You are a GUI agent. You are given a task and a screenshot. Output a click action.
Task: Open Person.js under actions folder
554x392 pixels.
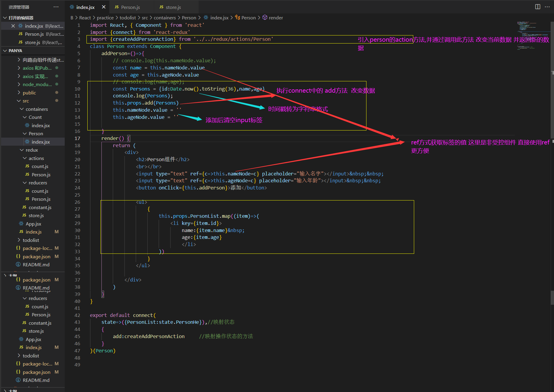click(41, 175)
